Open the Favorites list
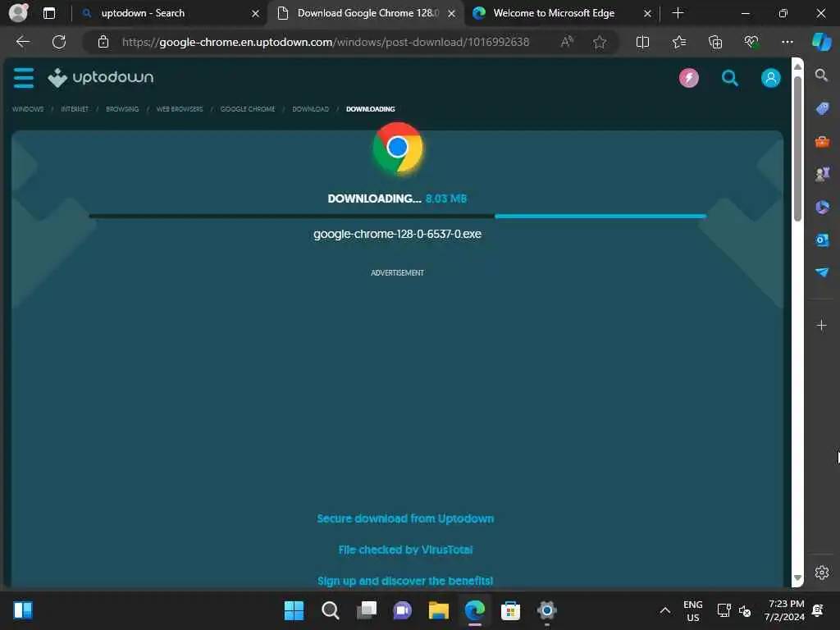This screenshot has width=840, height=630. click(678, 42)
